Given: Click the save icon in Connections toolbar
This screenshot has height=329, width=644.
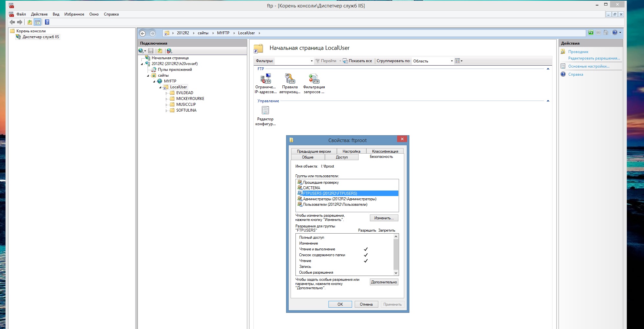Looking at the screenshot, I should coord(151,51).
